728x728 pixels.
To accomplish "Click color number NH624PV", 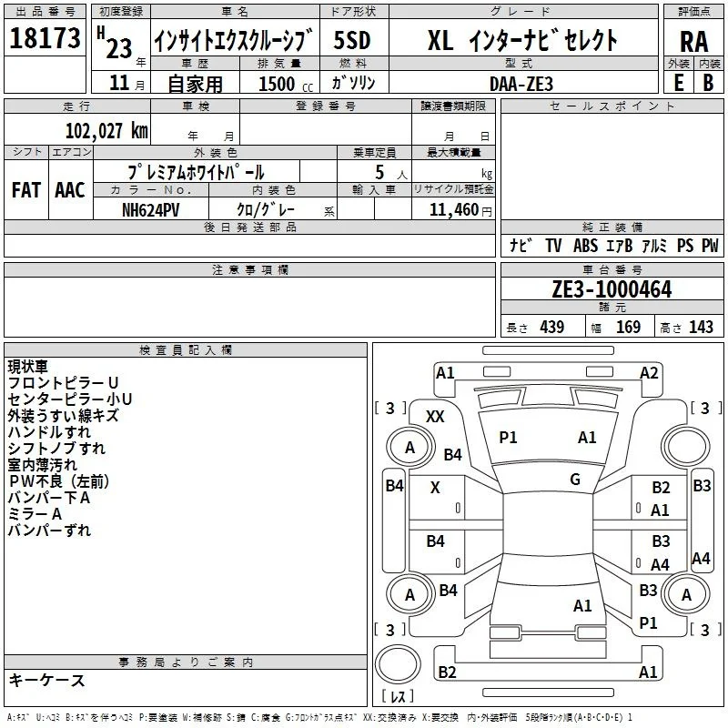I will tap(150, 210).
